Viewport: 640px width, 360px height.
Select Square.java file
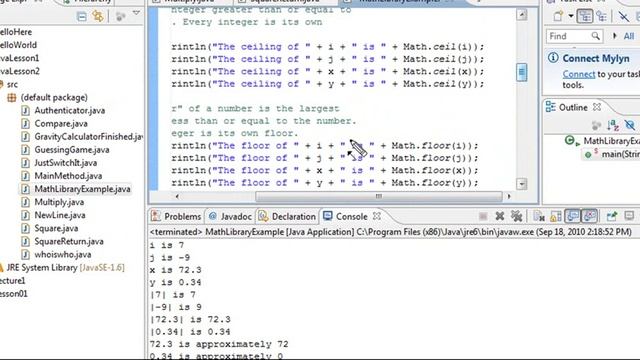56,228
